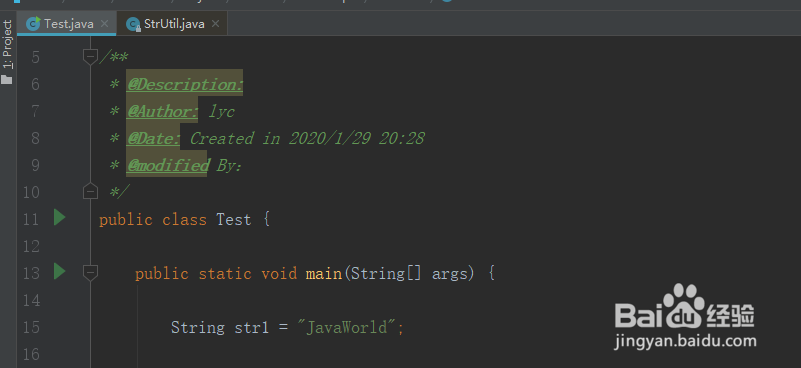Click the Test.java class file icon
801x368 pixels.
33,24
